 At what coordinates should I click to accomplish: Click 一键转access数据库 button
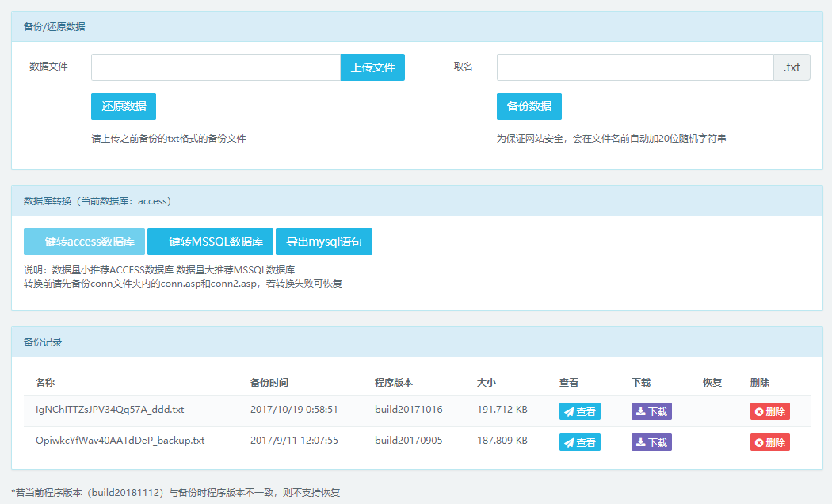84,242
